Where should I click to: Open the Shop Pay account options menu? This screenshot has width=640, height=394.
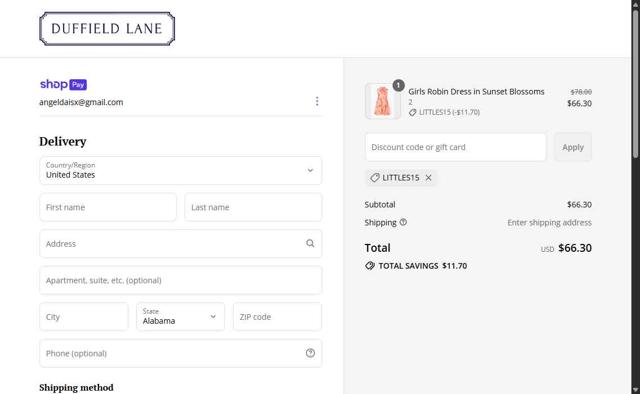tap(317, 101)
